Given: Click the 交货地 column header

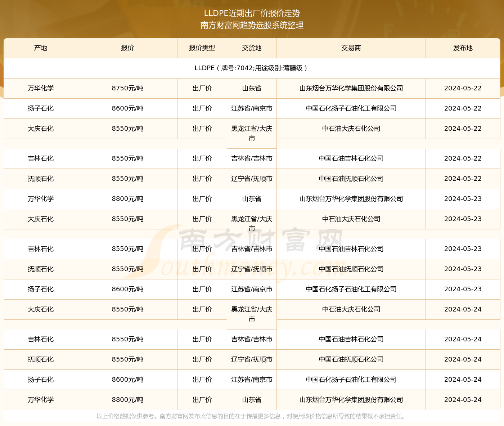Looking at the screenshot, I should (252, 48).
